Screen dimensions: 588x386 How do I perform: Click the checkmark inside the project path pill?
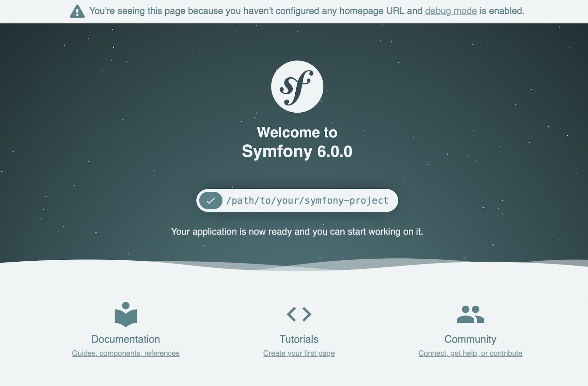(211, 201)
